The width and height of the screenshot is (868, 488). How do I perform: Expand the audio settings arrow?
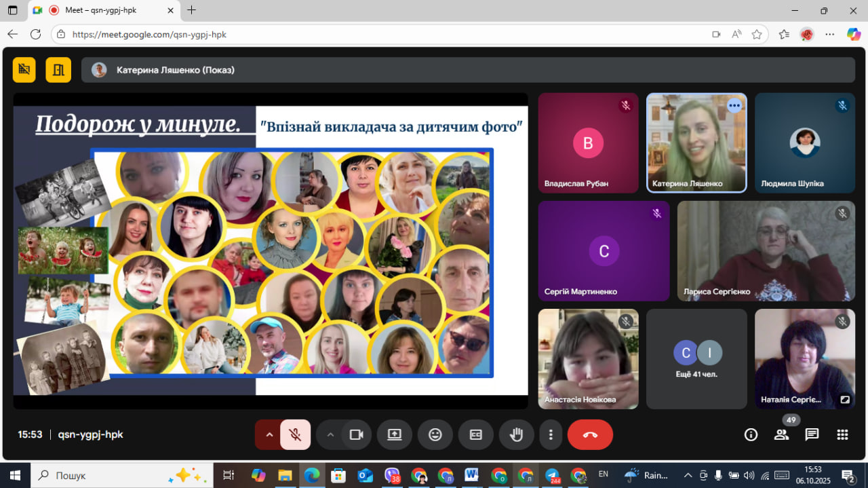pyautogui.click(x=269, y=434)
